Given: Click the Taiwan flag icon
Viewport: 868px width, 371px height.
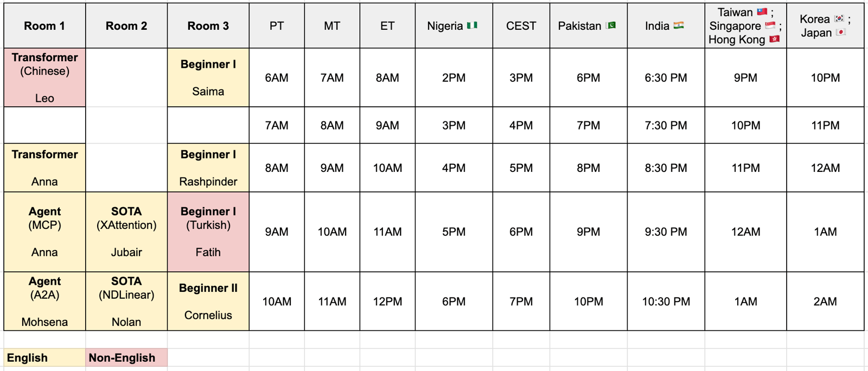Looking at the screenshot, I should pyautogui.click(x=762, y=12).
